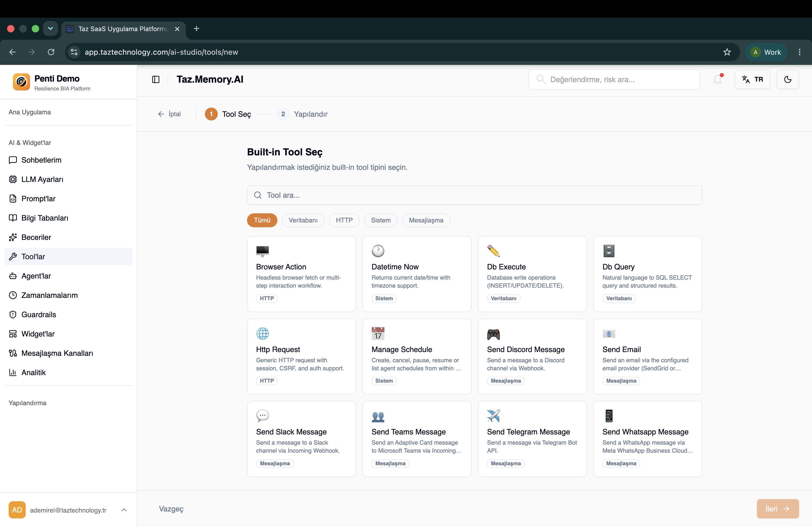812x527 pixels.
Task: Filter tools by Veritabanı
Action: (303, 220)
